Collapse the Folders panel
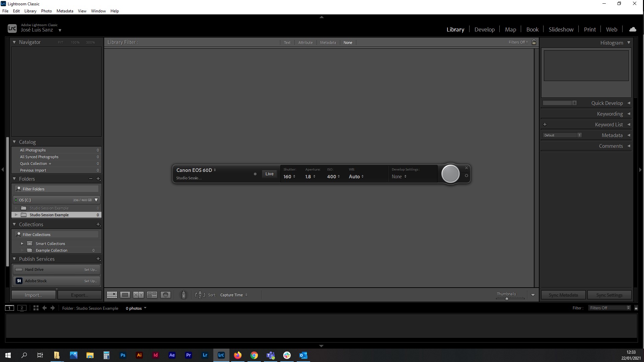This screenshot has height=362, width=644. [14, 179]
